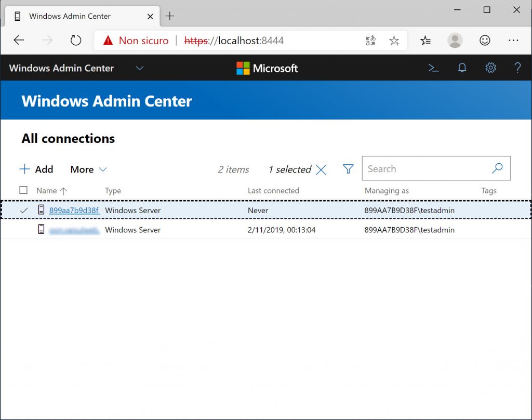Click '899AA7B9D38F\testadmin' in the second row
This screenshot has height=420, width=532.
409,230
